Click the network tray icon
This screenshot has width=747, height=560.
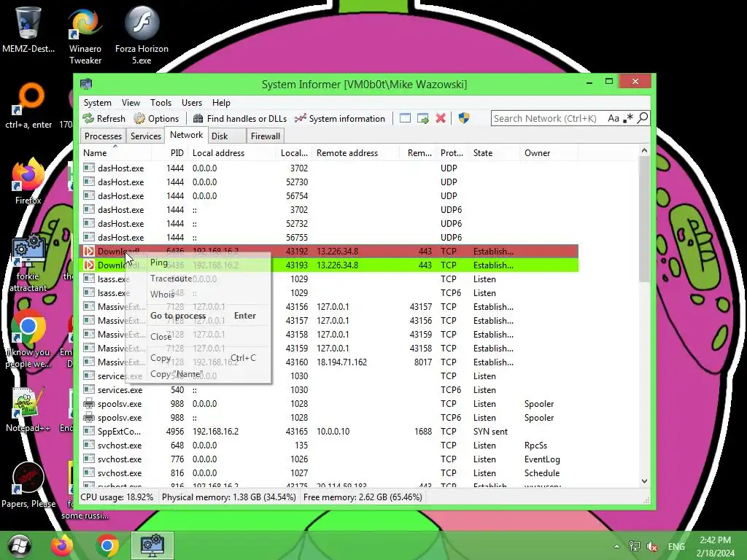pos(634,546)
